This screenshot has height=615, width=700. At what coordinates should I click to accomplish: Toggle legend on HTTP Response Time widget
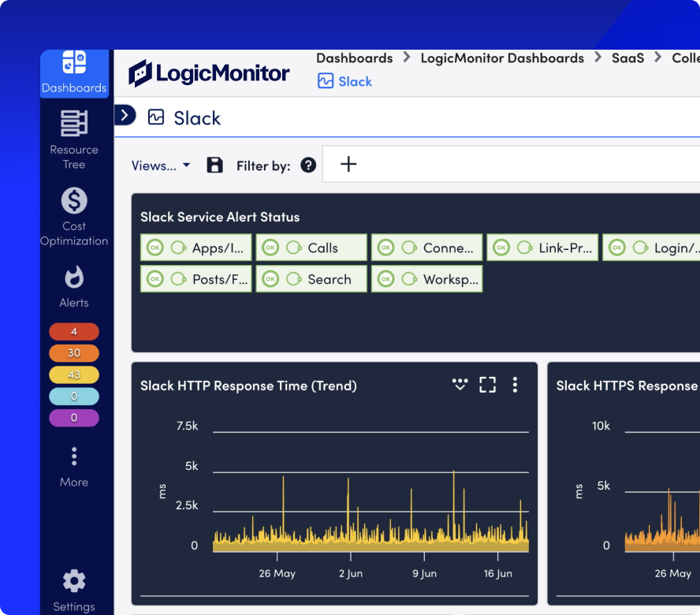coord(460,384)
